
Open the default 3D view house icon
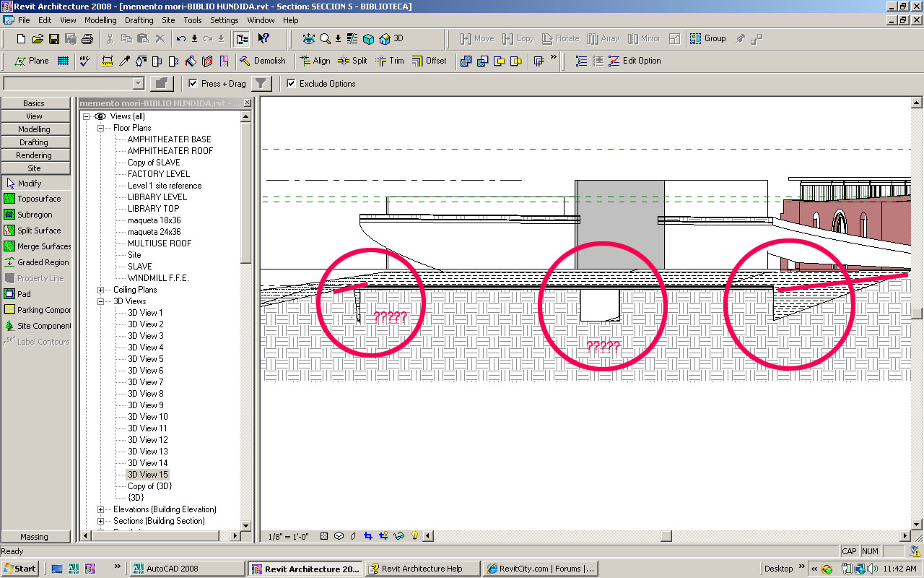pyautogui.click(x=385, y=38)
